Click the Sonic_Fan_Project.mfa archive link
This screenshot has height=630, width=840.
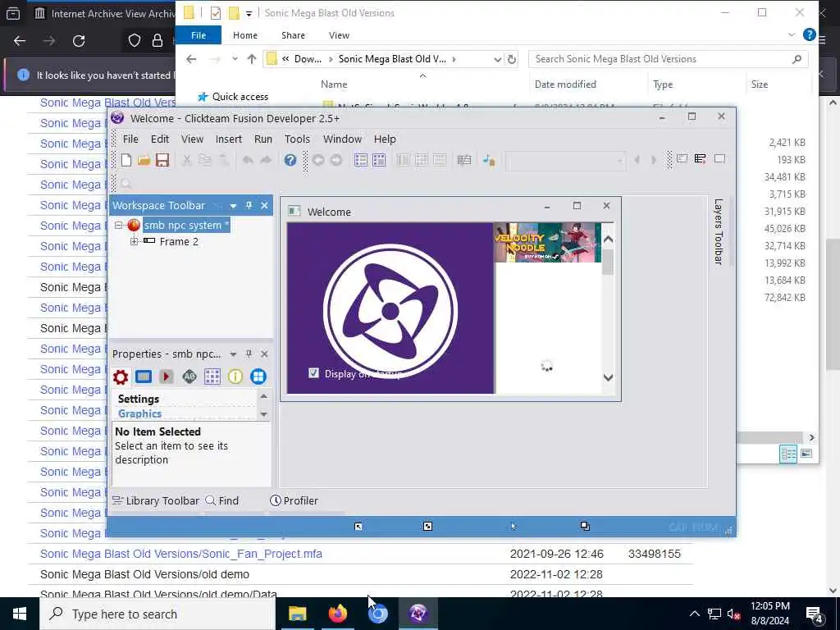[x=181, y=554]
